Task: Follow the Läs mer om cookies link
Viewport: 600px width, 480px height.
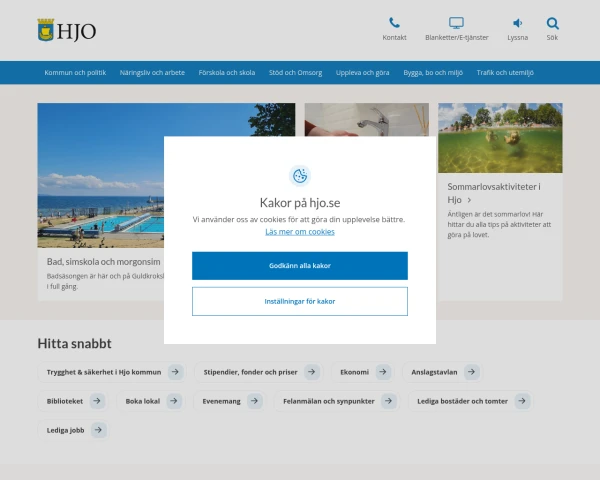Action: click(x=300, y=232)
